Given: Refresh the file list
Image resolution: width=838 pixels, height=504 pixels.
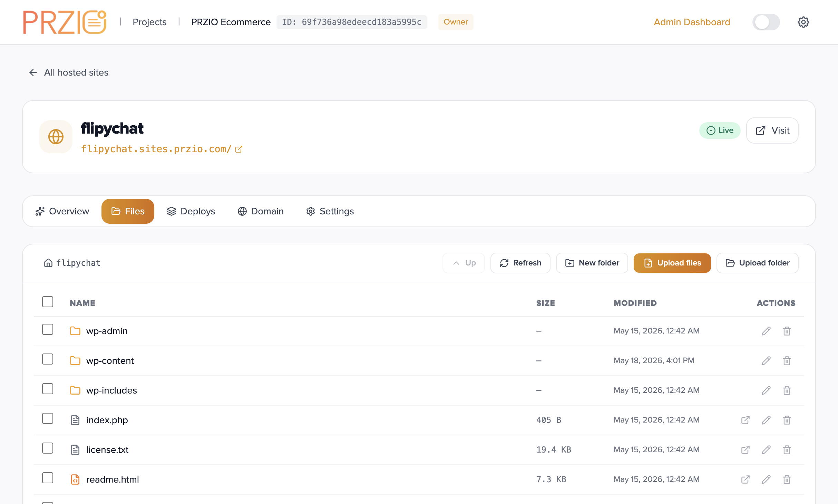Looking at the screenshot, I should pyautogui.click(x=520, y=263).
